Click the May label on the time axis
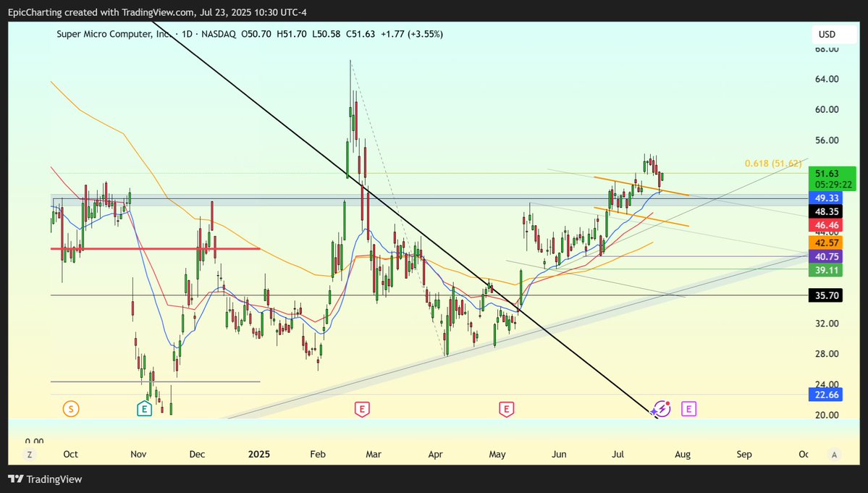 (x=497, y=454)
